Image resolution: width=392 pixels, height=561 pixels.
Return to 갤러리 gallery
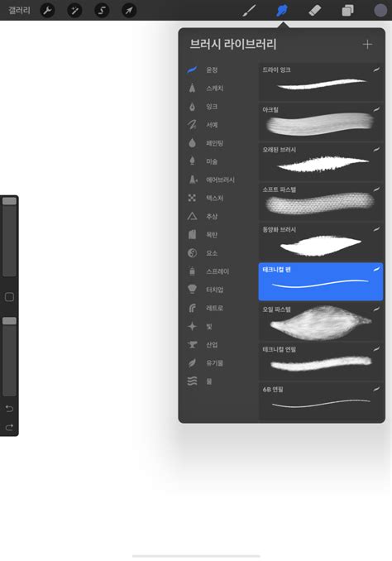coord(19,11)
